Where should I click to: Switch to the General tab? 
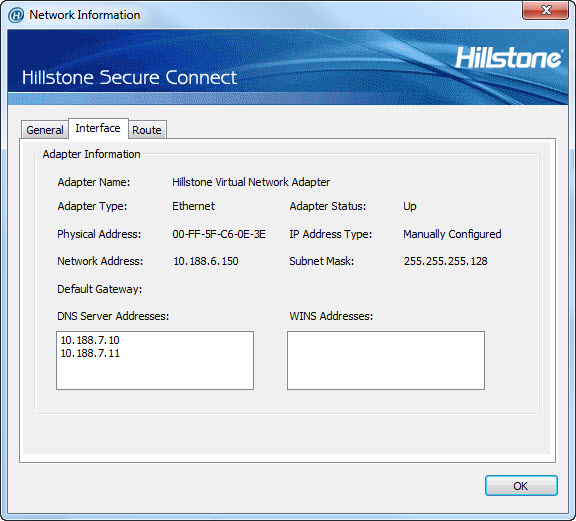[45, 130]
